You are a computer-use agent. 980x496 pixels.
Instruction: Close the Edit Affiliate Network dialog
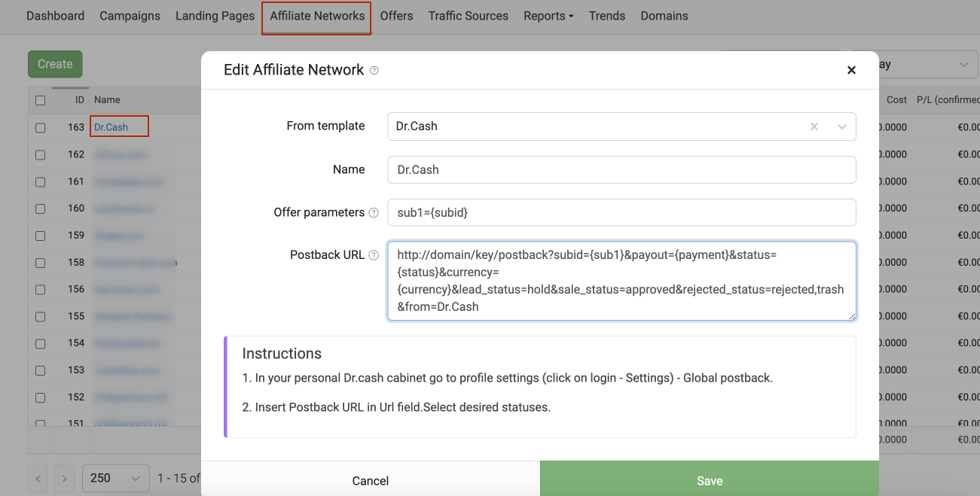(851, 70)
